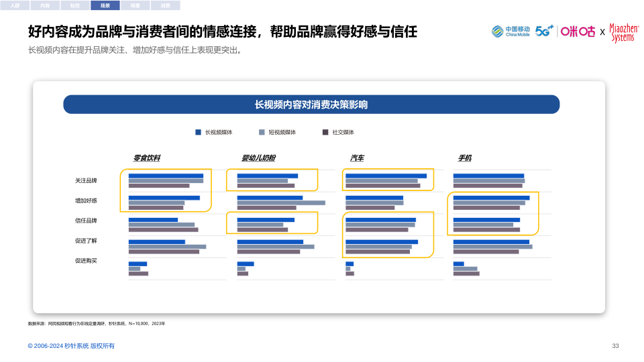Select the 长视频媒体 legend label
The image size is (644, 362).
click(219, 132)
